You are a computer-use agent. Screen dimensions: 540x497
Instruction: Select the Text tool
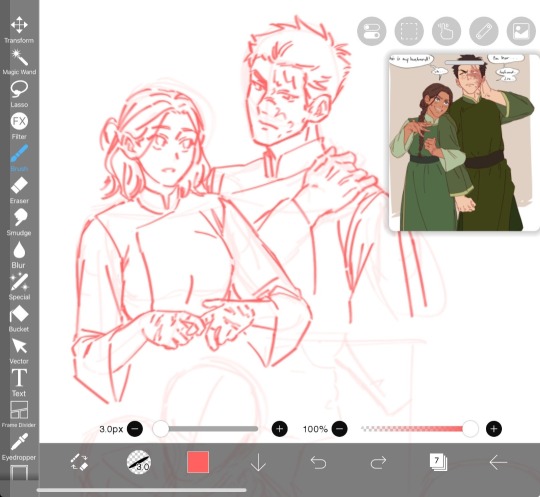[x=19, y=382]
